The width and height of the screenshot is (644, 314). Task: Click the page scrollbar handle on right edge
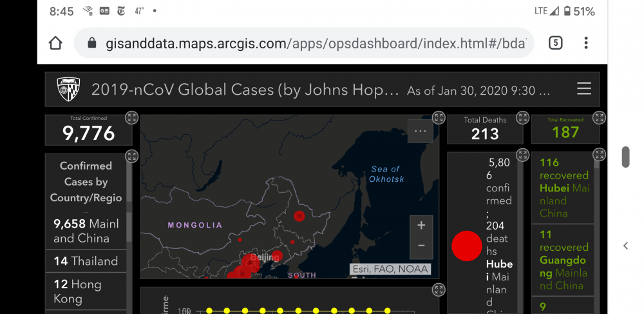(x=625, y=157)
